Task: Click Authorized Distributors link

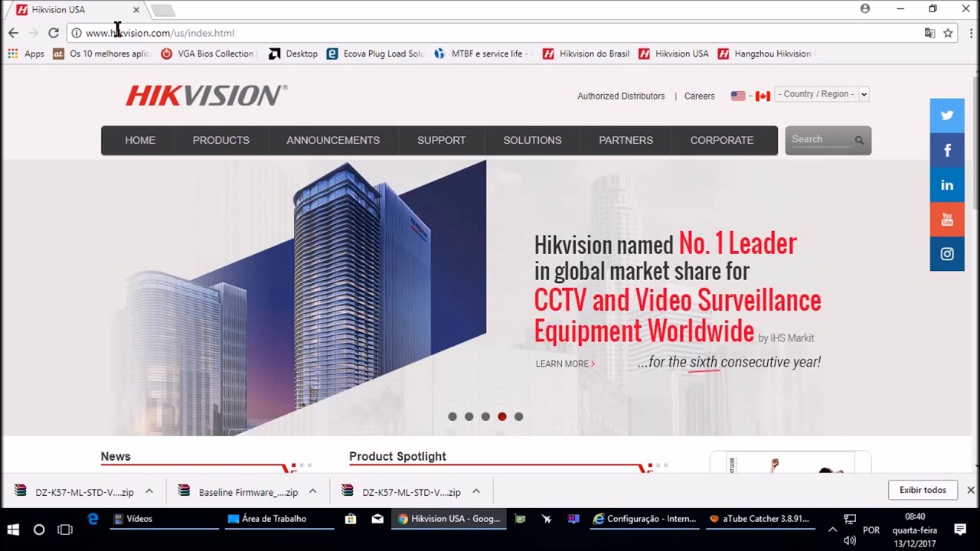Action: (x=621, y=96)
